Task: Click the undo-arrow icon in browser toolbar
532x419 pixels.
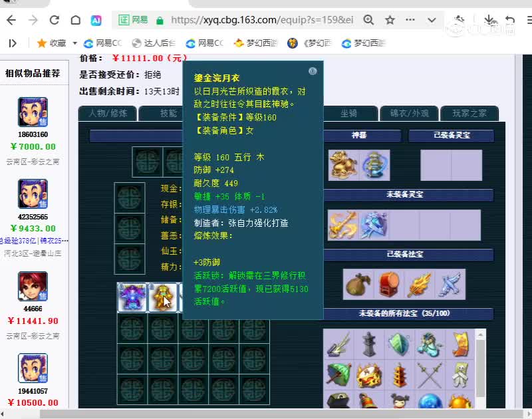Action: [509, 20]
